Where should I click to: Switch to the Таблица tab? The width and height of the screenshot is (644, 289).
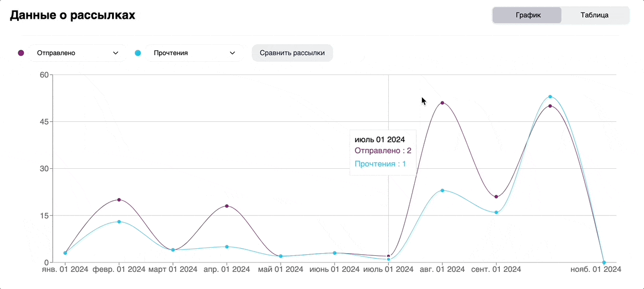594,15
